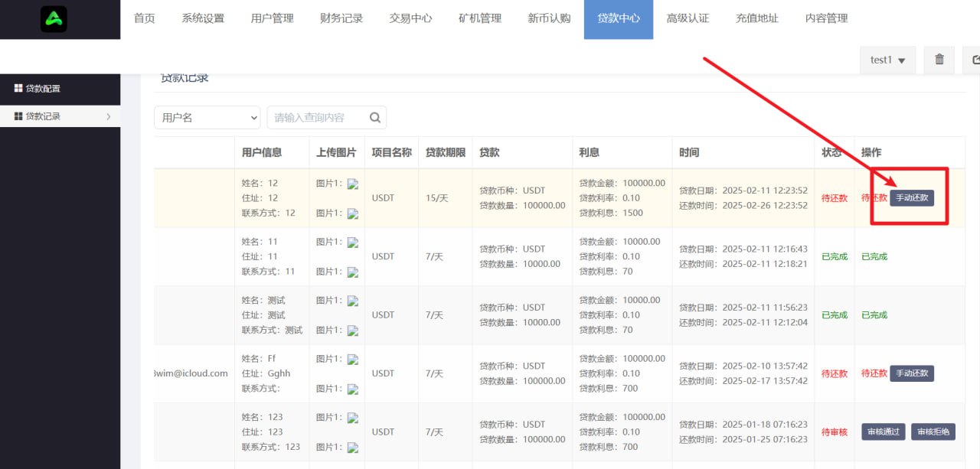Click the 请输入查询内容 search field

318,118
